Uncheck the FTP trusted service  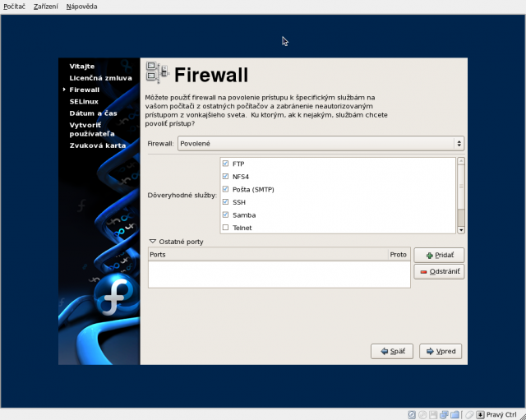coord(225,164)
